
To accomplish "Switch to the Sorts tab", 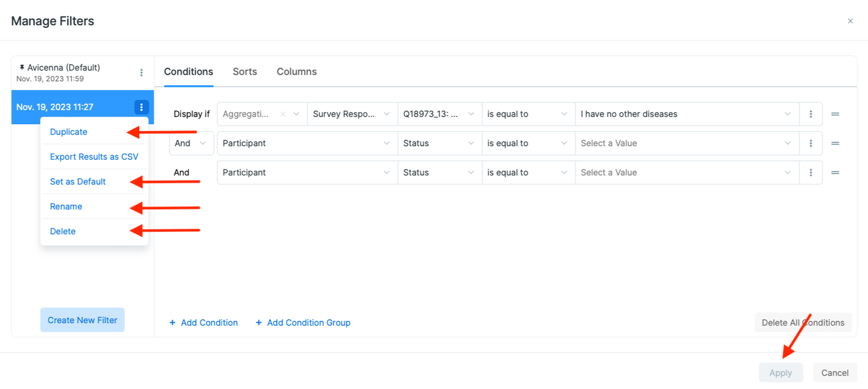I will 245,71.
